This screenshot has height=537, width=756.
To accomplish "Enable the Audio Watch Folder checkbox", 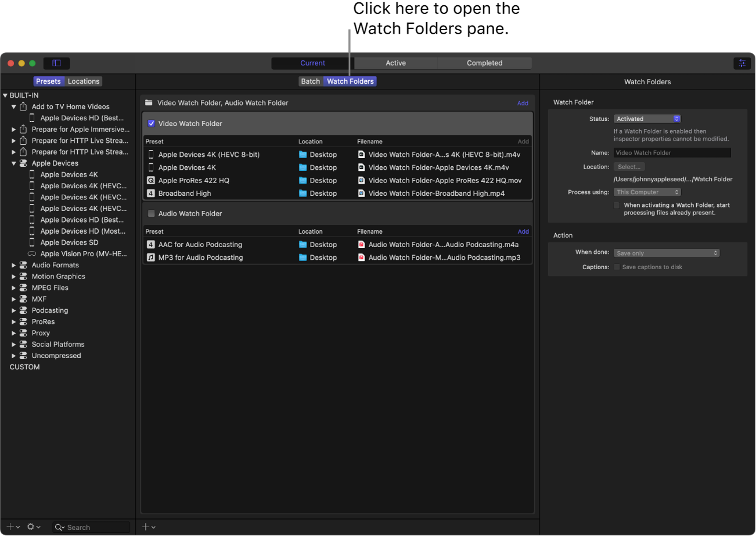I will (152, 213).
